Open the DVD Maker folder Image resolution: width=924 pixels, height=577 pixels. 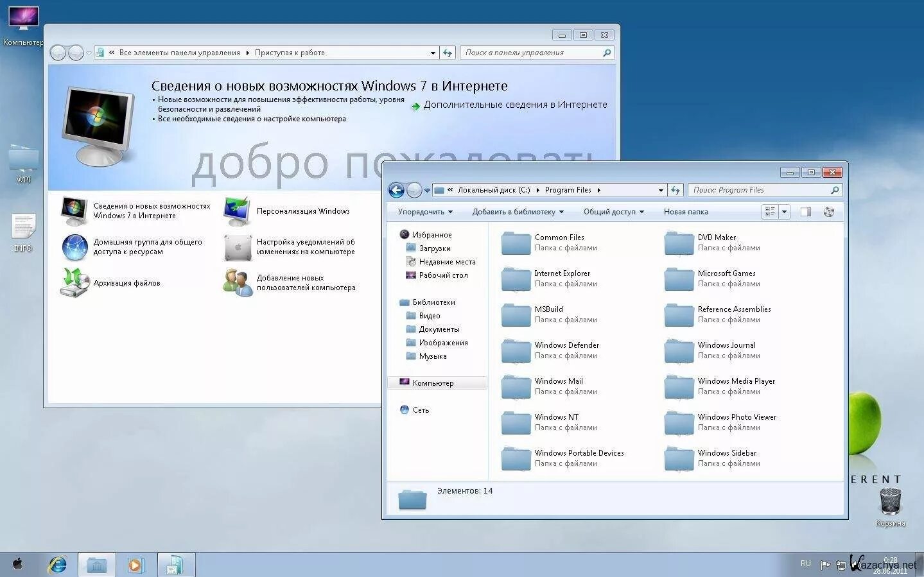(x=713, y=243)
